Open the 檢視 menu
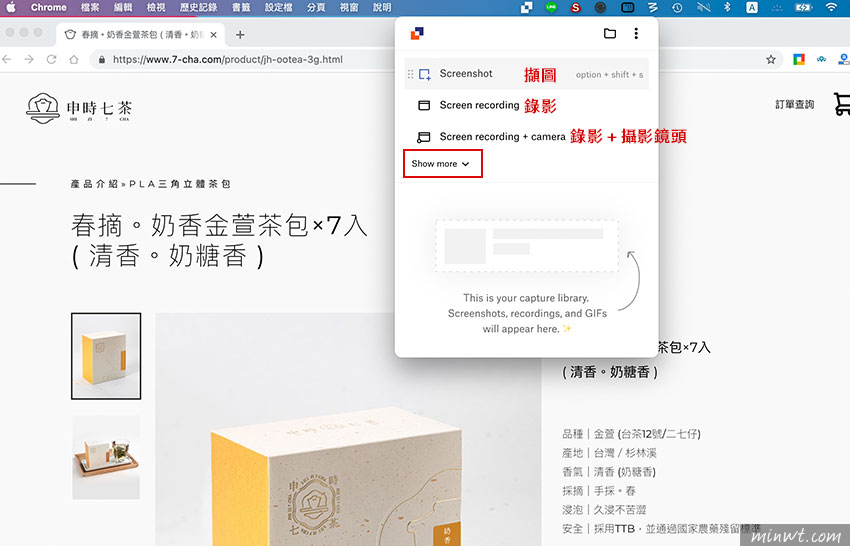Image resolution: width=850 pixels, height=546 pixels. pyautogui.click(x=156, y=7)
